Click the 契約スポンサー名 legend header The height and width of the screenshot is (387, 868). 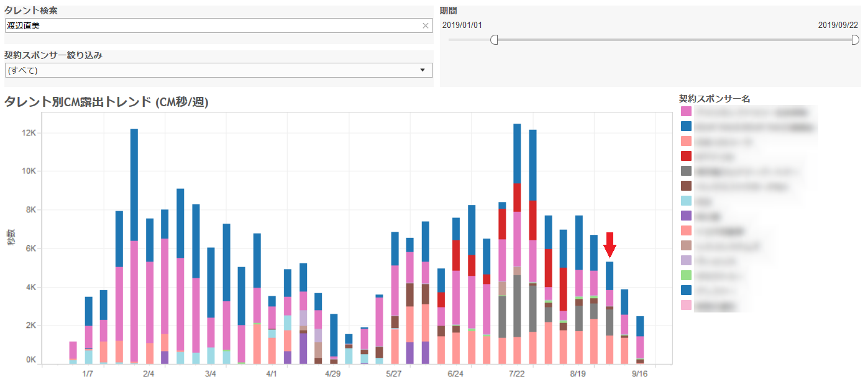pyautogui.click(x=715, y=99)
